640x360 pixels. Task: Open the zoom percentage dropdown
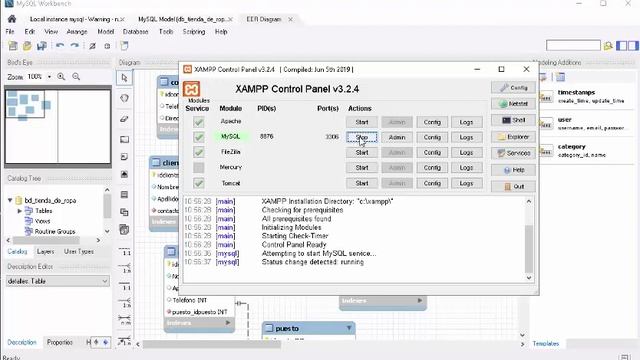click(49, 77)
